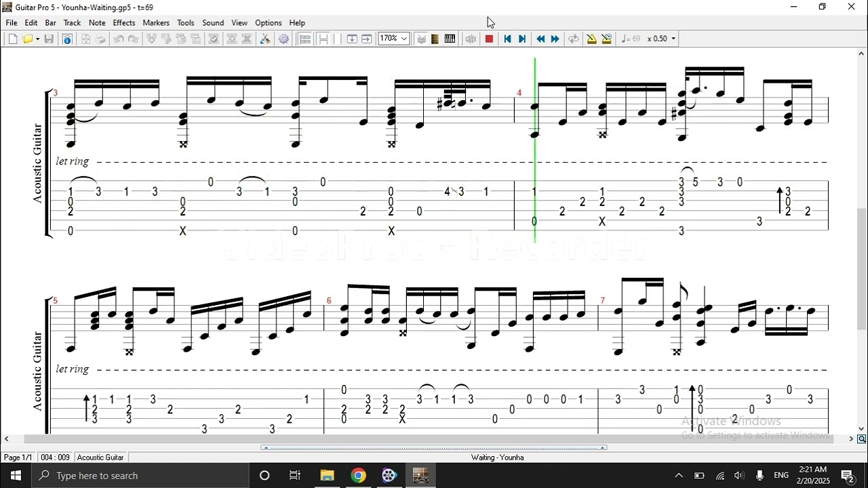Open the Bar menu
Screen dimensions: 868x488
[51, 23]
